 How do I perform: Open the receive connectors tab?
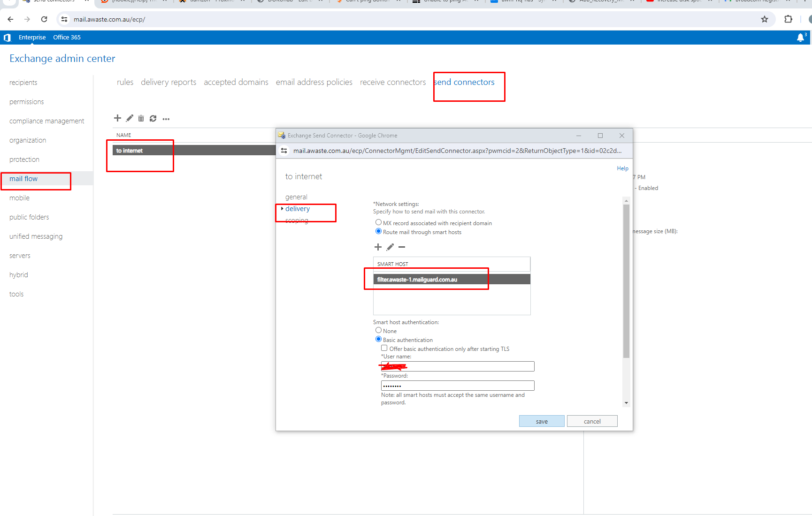(x=393, y=82)
